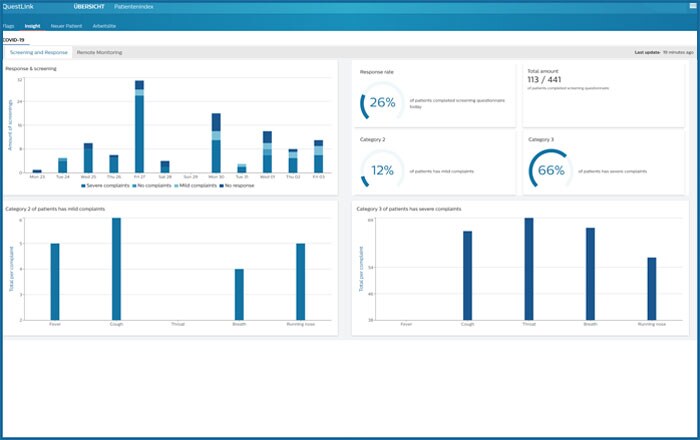Click Breath bar in severe complaints chart
The image size is (700, 440).
click(590, 274)
